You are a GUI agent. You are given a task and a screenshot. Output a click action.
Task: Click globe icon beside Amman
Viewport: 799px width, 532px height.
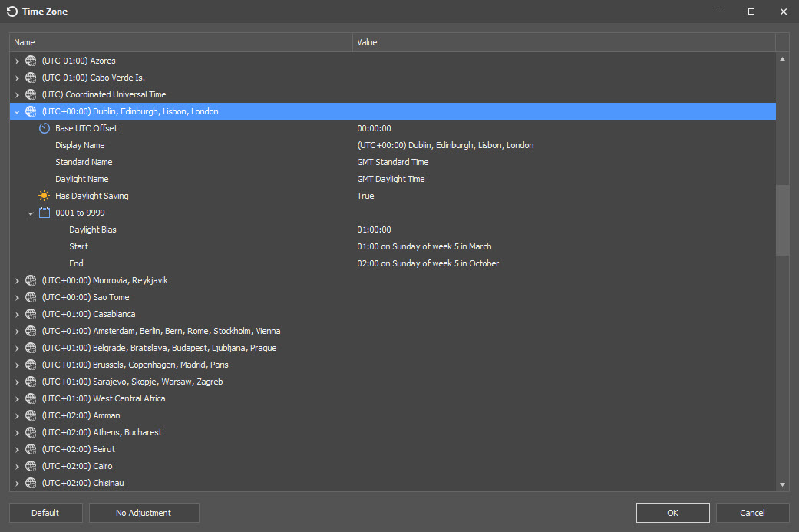31,415
